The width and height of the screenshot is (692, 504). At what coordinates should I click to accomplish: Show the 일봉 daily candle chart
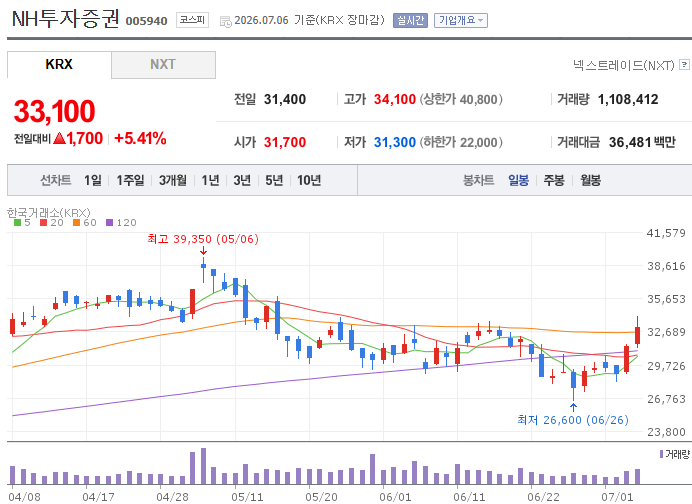pos(519,180)
